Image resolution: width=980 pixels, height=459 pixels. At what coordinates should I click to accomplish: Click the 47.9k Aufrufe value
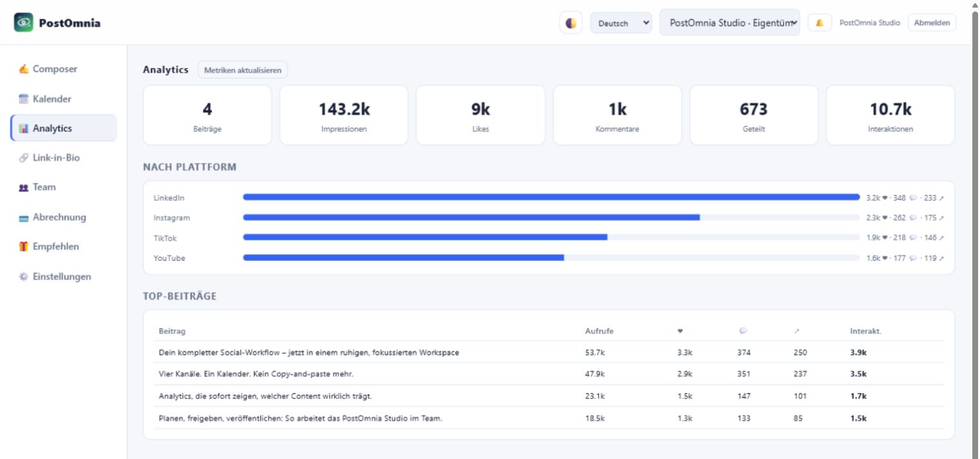[x=595, y=374]
